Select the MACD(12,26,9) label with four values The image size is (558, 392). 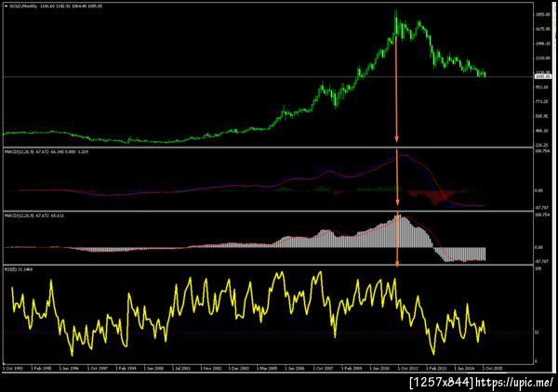[46, 151]
